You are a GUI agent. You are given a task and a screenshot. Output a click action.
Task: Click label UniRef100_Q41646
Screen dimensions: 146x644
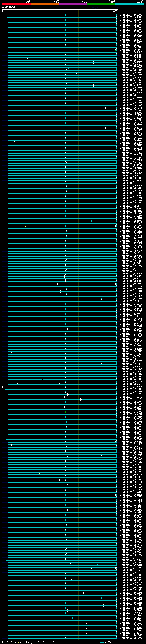pos(131,259)
